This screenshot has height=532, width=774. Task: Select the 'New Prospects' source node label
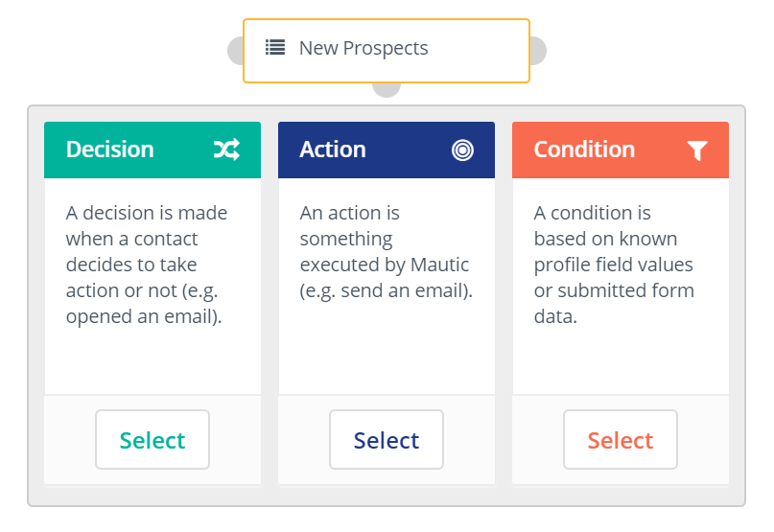(x=364, y=48)
